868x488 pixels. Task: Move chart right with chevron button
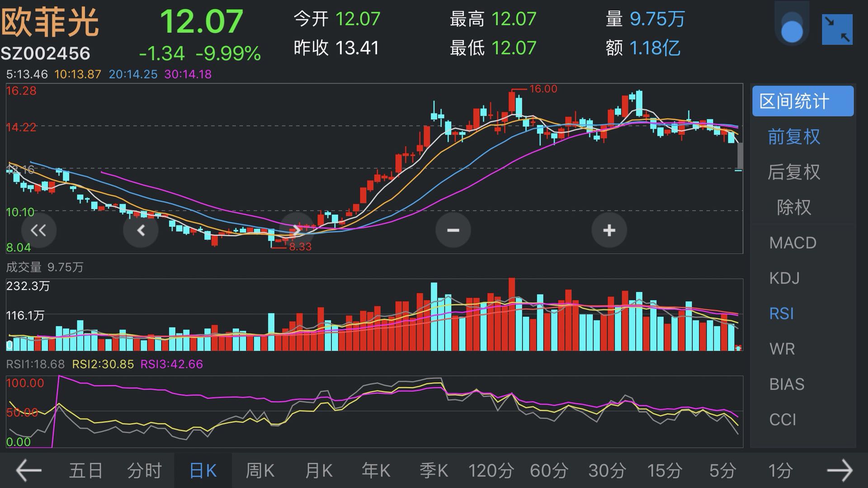tap(297, 230)
